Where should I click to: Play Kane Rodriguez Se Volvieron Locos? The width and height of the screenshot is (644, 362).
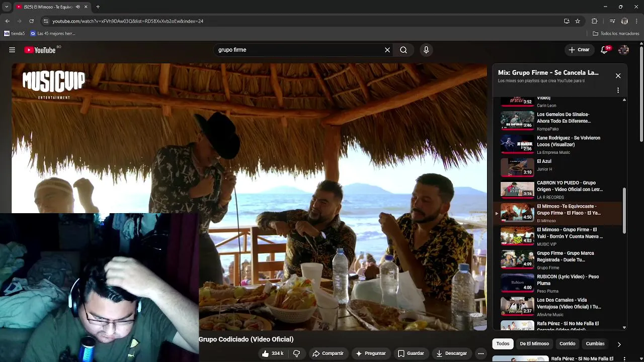[558, 145]
